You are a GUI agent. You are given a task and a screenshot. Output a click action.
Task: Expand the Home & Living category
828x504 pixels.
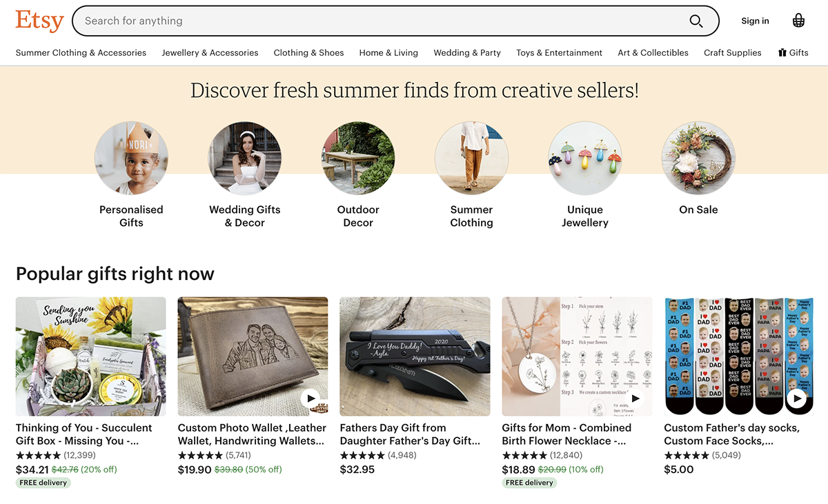point(388,52)
